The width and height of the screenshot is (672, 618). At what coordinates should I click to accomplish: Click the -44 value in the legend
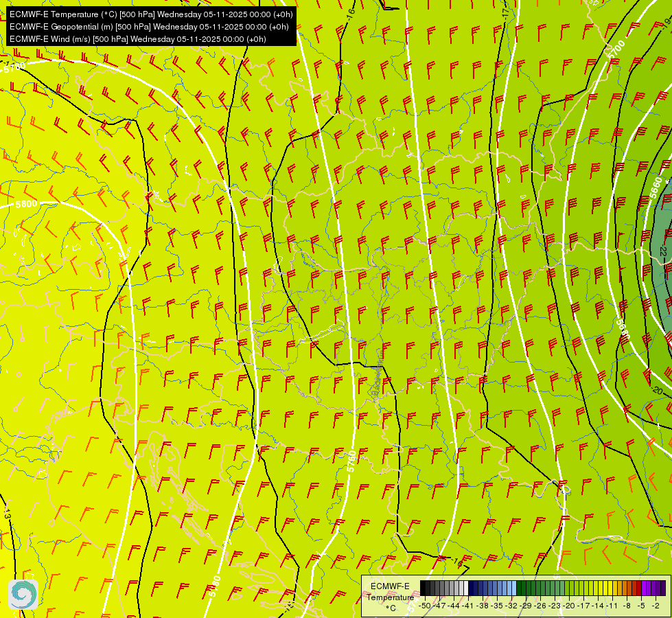pos(454,606)
